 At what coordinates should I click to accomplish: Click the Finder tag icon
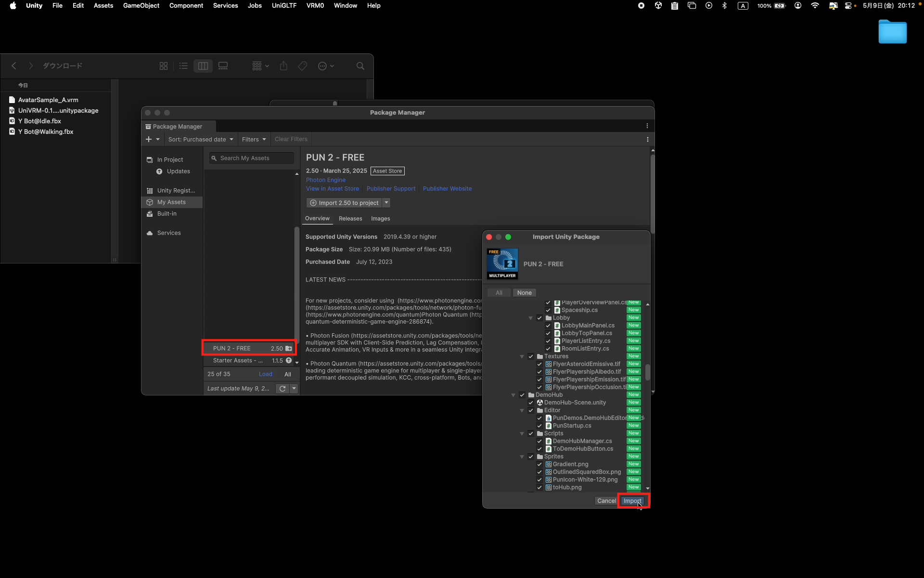coord(302,66)
